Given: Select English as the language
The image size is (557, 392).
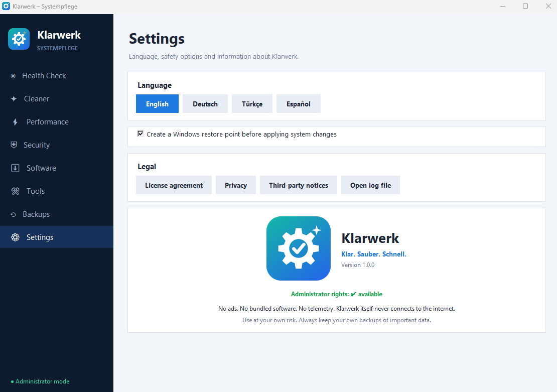Looking at the screenshot, I should [158, 104].
